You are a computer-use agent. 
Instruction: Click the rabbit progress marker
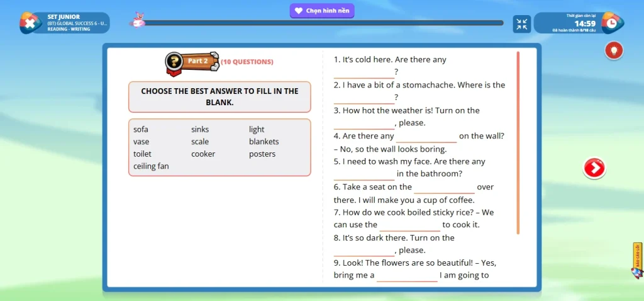point(139,20)
